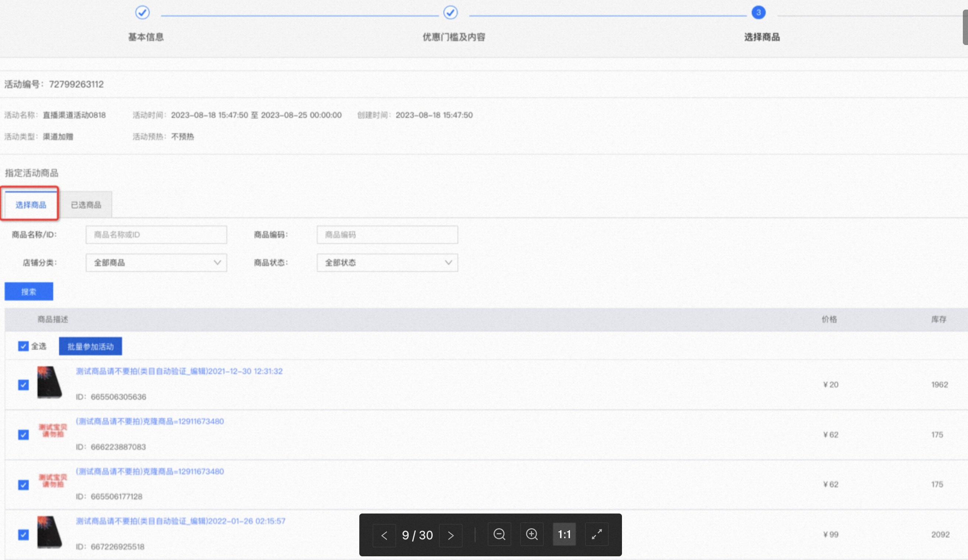Screen dimensions: 968x560
Task: Switch to 选择商品 tab
Action: [x=31, y=205]
